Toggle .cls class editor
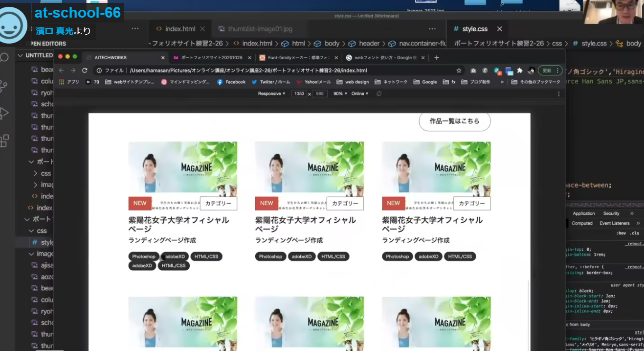The height and width of the screenshot is (351, 644). pyautogui.click(x=634, y=233)
